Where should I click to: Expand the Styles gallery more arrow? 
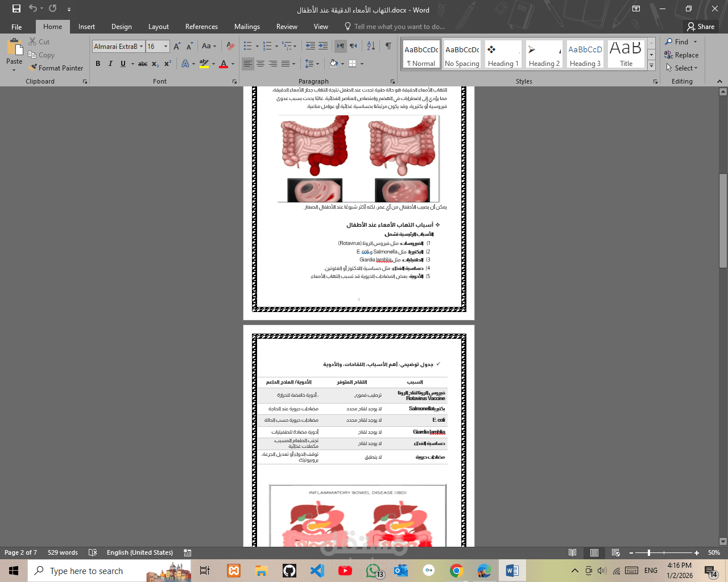pos(652,65)
